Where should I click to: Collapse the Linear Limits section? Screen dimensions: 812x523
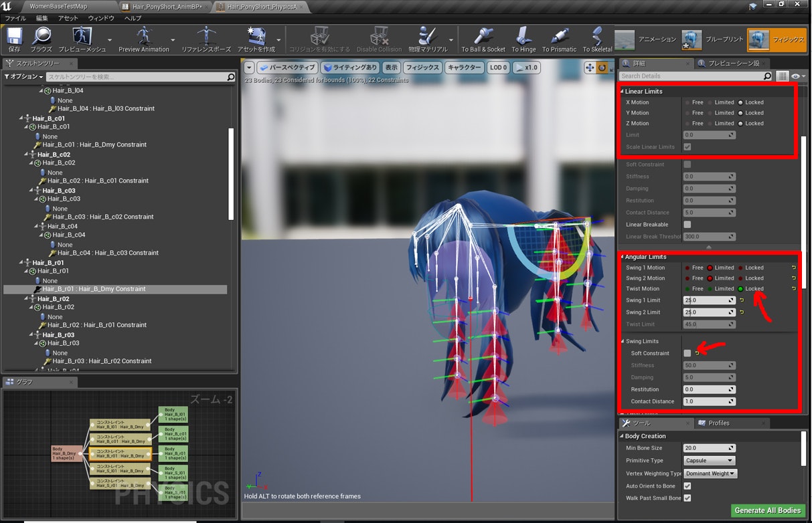(x=622, y=92)
